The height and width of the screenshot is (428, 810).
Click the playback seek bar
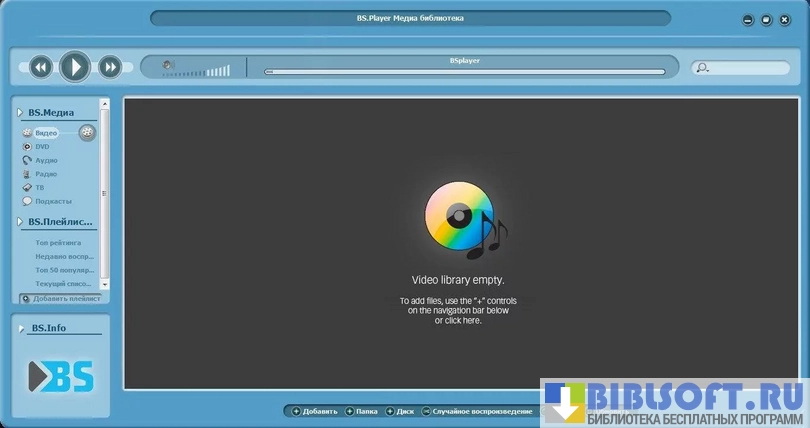tap(464, 72)
